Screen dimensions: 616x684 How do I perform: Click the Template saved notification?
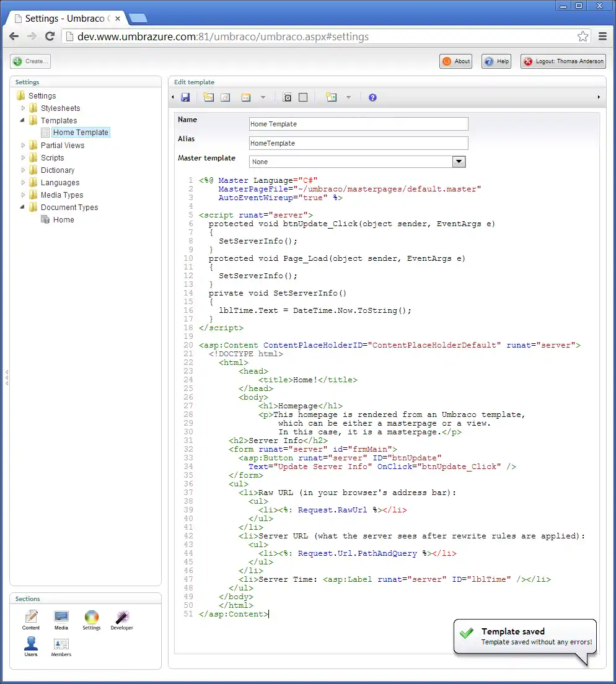click(526, 636)
